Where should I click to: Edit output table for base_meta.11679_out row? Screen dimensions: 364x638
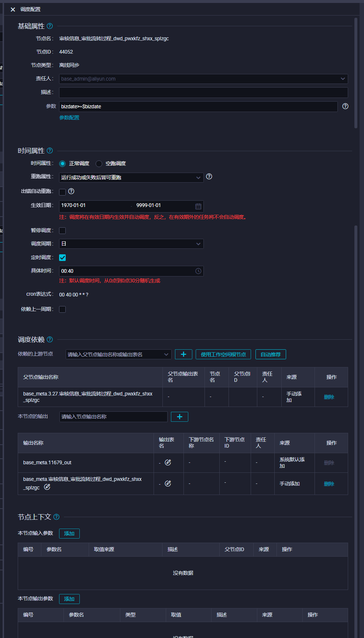[x=168, y=462]
